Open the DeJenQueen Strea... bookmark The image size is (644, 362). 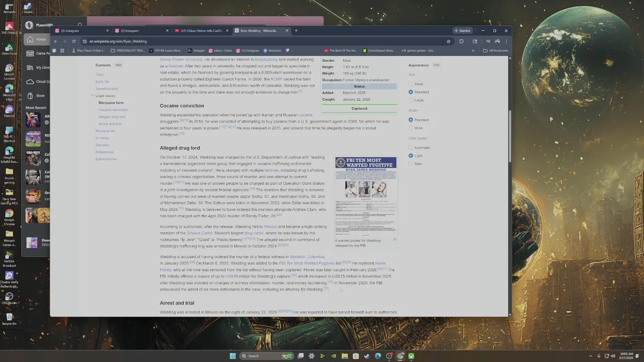pyautogui.click(x=379, y=50)
